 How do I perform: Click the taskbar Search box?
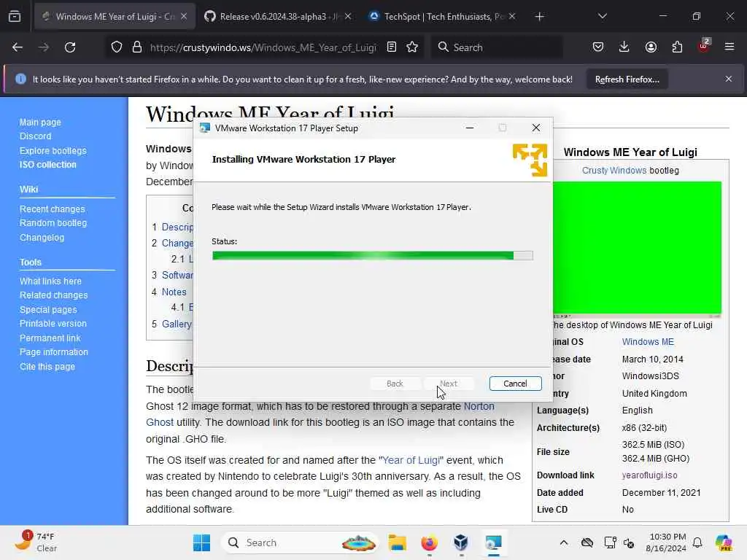click(x=300, y=542)
